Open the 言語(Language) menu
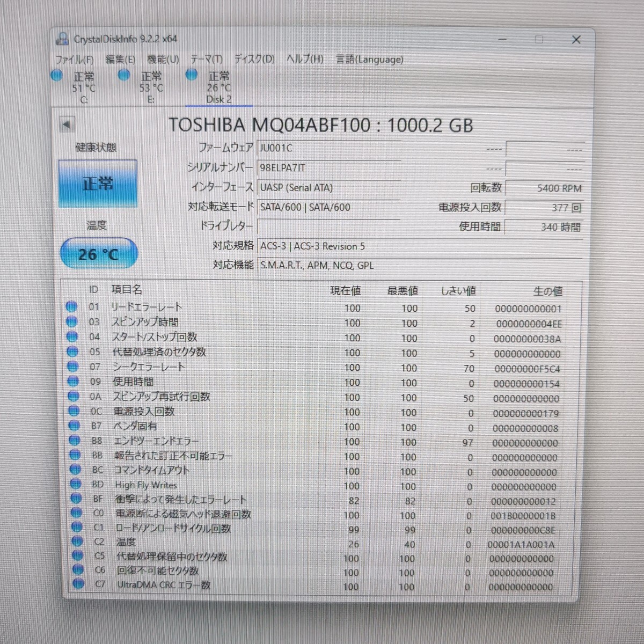Viewport: 644px width, 644px height. [370, 60]
